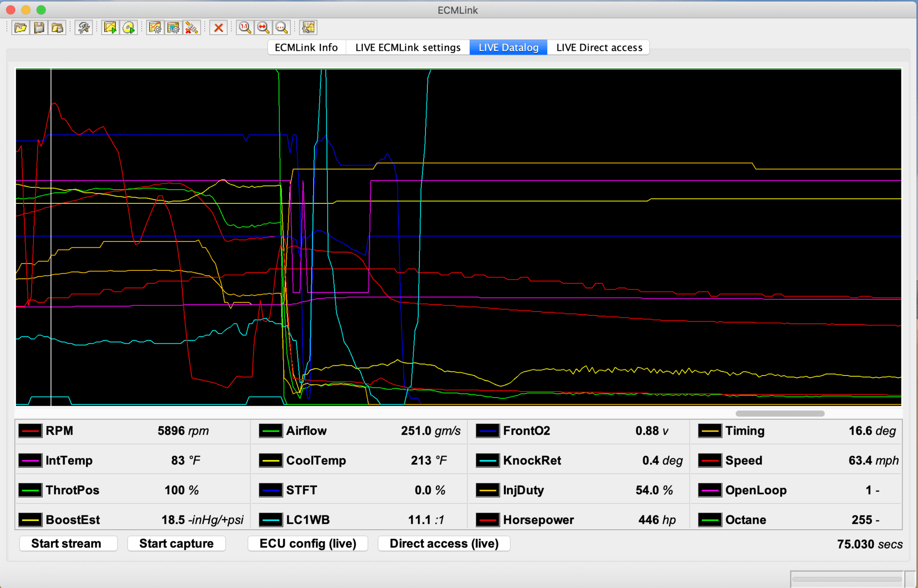Click the Timing value 16.6 deg
The width and height of the screenshot is (918, 588).
(x=872, y=431)
